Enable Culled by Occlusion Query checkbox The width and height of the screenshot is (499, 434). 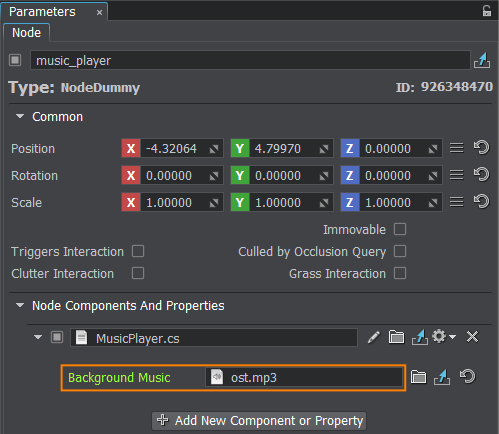[400, 251]
